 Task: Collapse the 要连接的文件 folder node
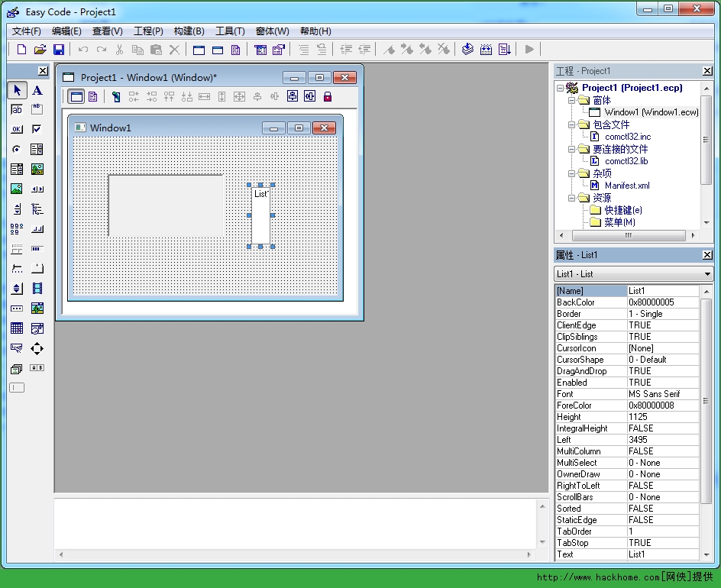pos(571,149)
